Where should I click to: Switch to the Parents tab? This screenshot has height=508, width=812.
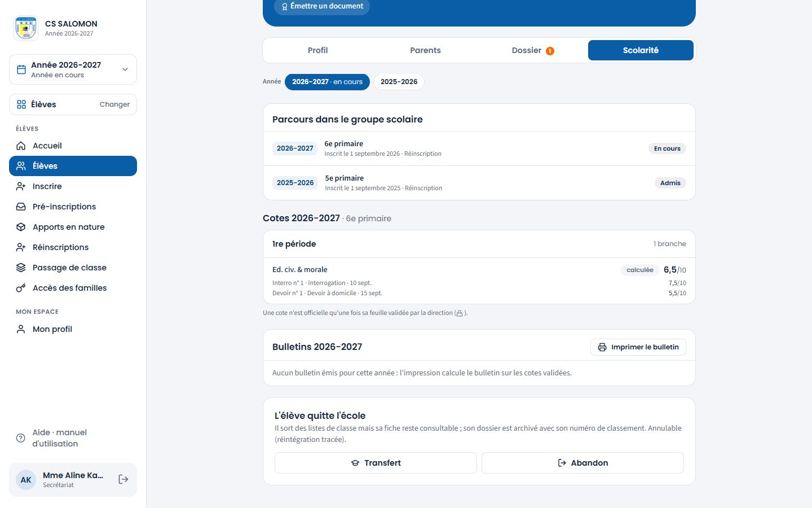coord(425,50)
